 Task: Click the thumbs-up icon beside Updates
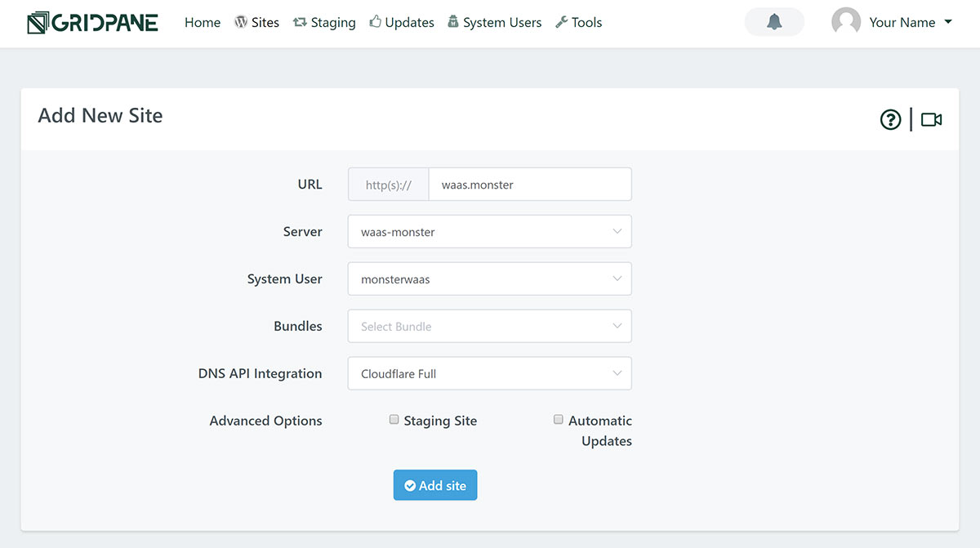tap(376, 22)
